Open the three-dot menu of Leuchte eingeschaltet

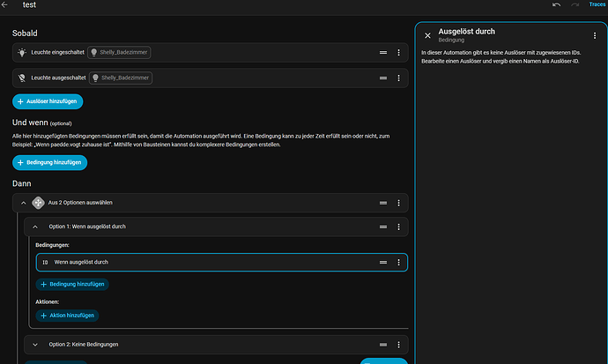(398, 52)
